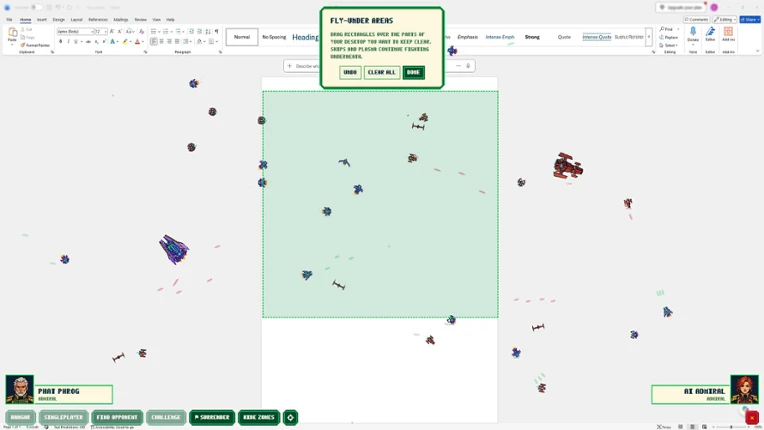764x430 pixels.
Task: Toggle Strikethrough formatting
Action: [x=88, y=42]
